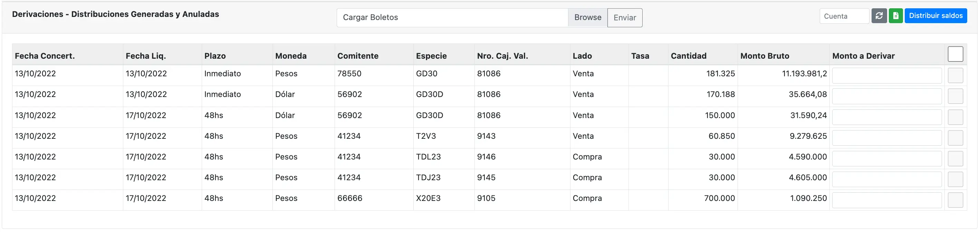Image resolution: width=980 pixels, height=232 pixels.
Task: Click the Browse button to choose a file
Action: pyautogui.click(x=587, y=17)
